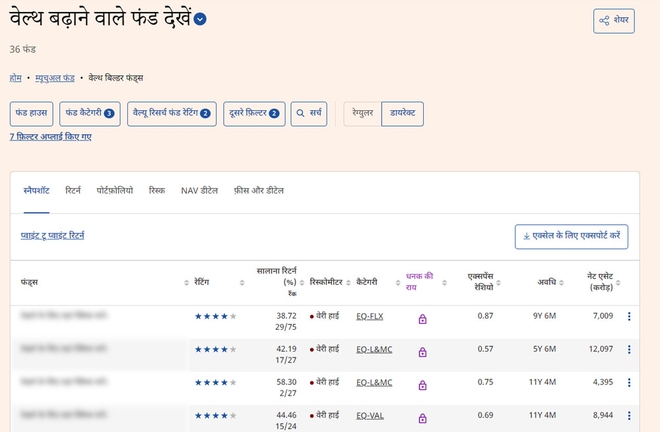Click the प्वाइंट टू प्वाइंट रिटर्न link
Viewport: 660px width, 432px height.
(53, 235)
